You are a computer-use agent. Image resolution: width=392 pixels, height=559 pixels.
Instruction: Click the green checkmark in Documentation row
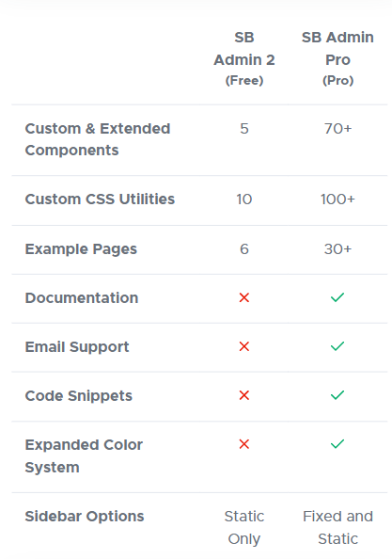337,297
